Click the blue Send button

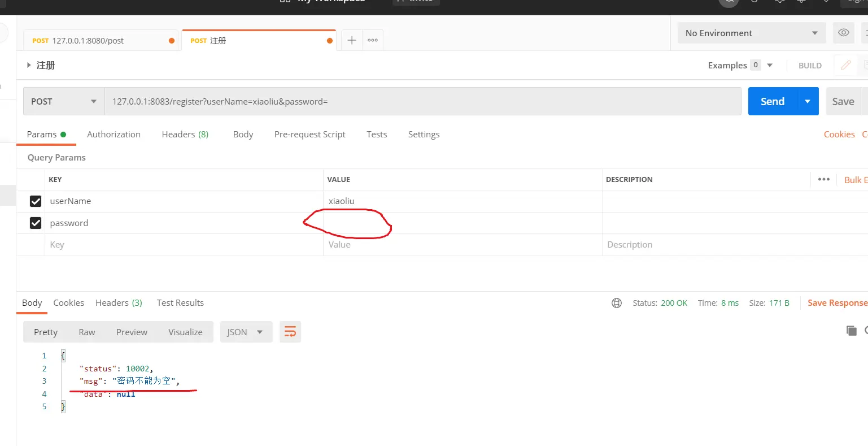click(773, 101)
